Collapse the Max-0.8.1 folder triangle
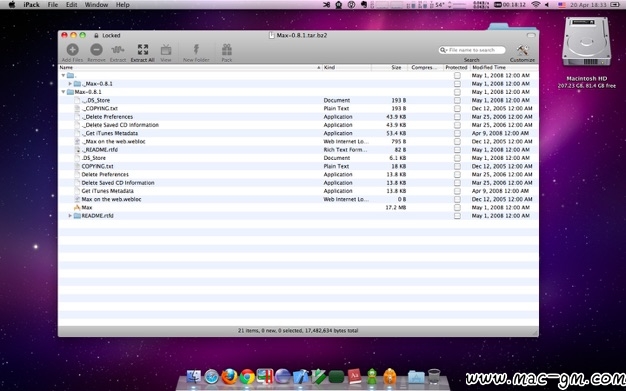 pos(63,92)
